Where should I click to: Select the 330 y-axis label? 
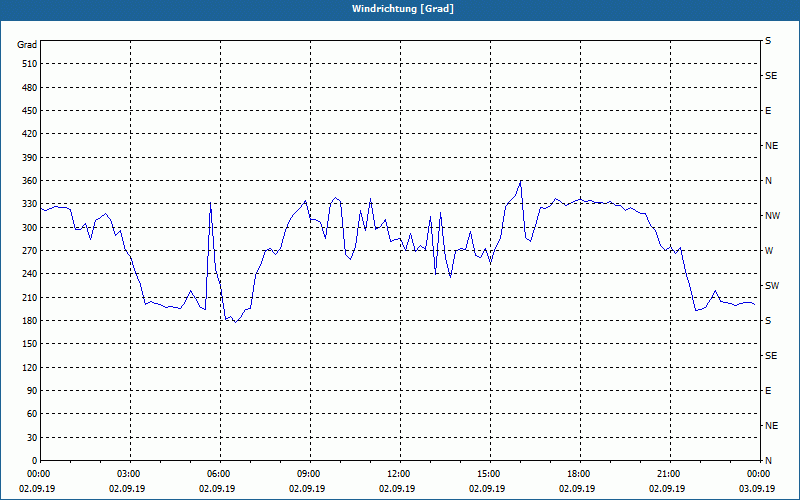[30, 204]
